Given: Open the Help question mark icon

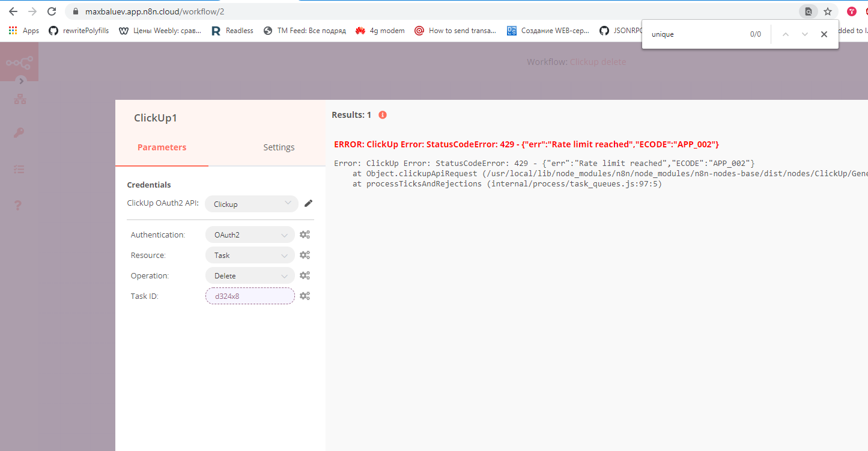Looking at the screenshot, I should click(19, 206).
